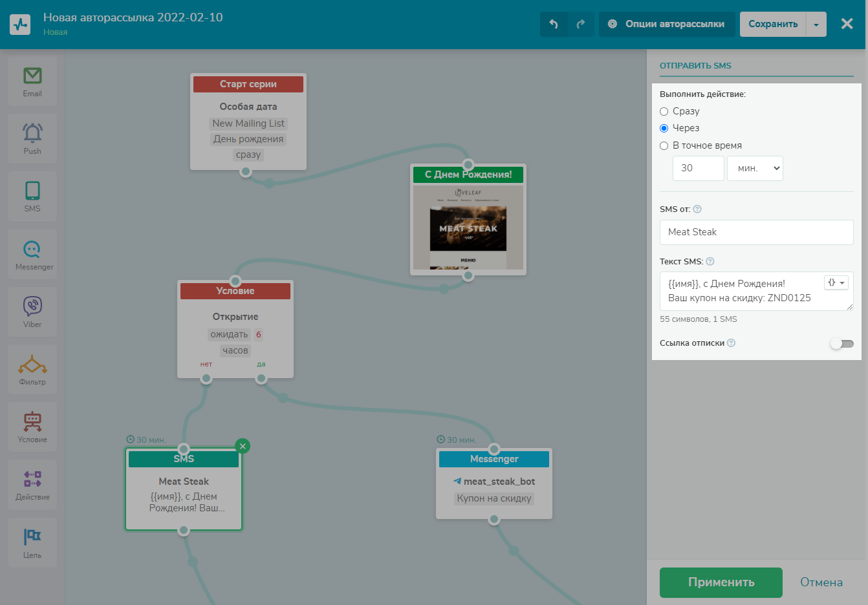This screenshot has height=605, width=868.
Task: Click the SMS от sender input field
Action: 756,232
